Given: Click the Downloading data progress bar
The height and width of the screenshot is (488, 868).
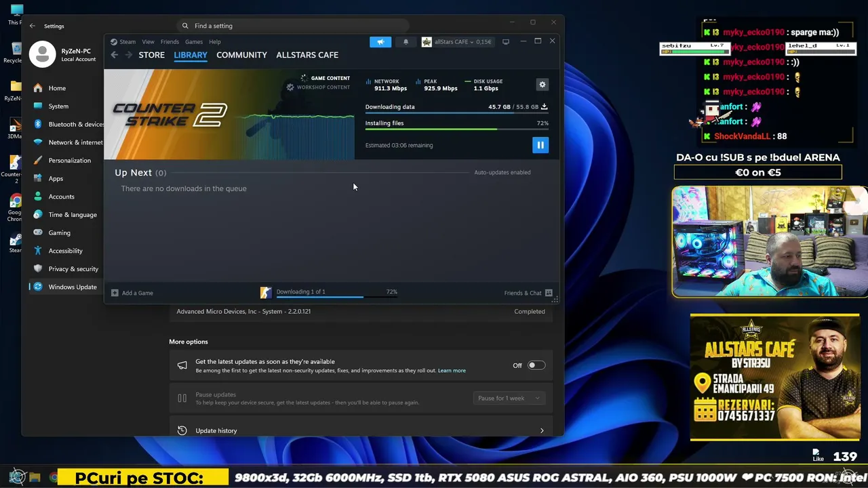Looking at the screenshot, I should (x=457, y=113).
